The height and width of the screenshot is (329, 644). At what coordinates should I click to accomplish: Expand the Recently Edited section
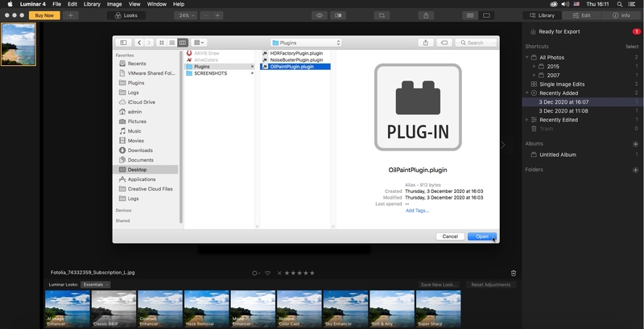pos(527,120)
